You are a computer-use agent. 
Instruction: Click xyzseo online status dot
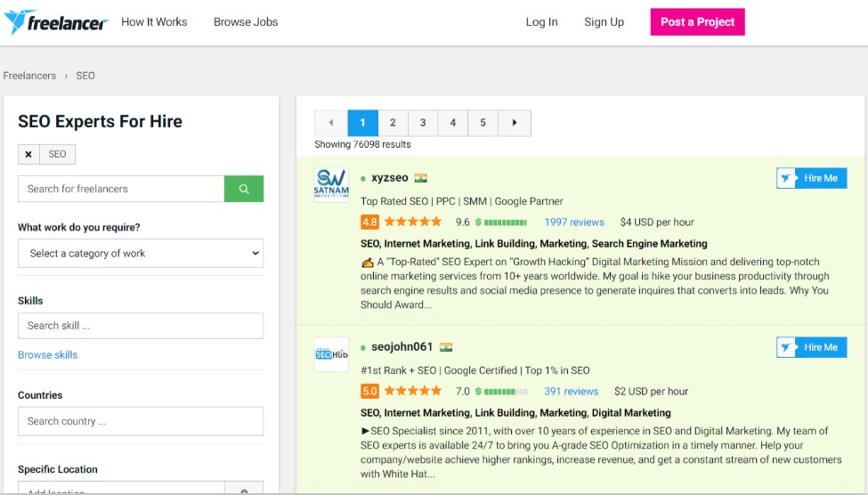pyautogui.click(x=363, y=179)
